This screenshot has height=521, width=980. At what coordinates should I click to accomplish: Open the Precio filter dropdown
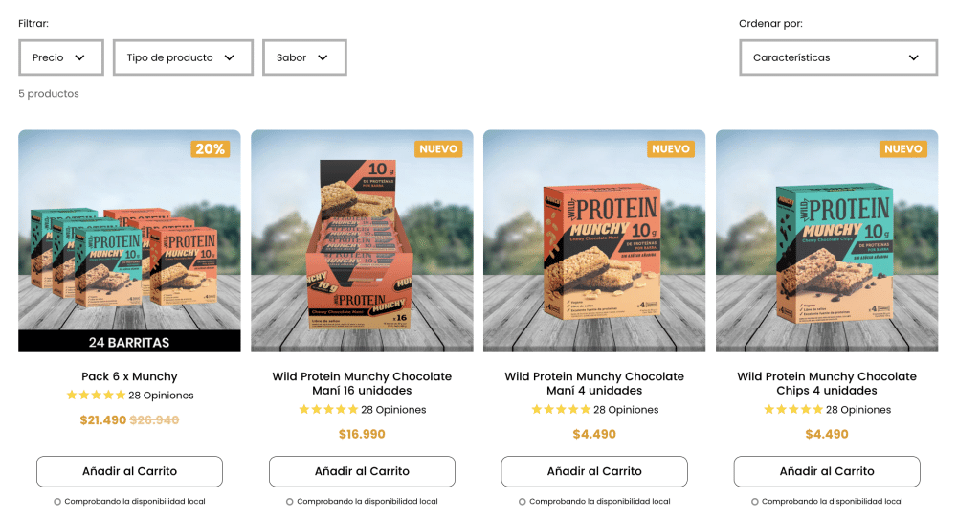pos(61,57)
